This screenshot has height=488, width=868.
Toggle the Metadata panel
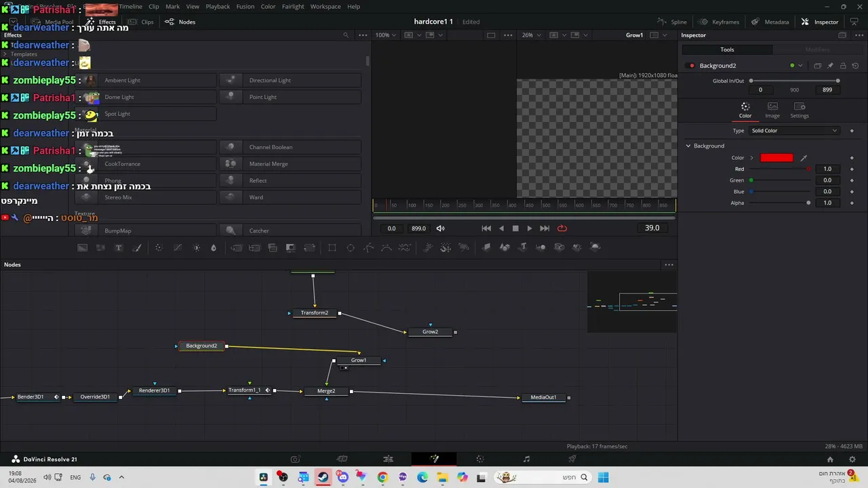770,22
